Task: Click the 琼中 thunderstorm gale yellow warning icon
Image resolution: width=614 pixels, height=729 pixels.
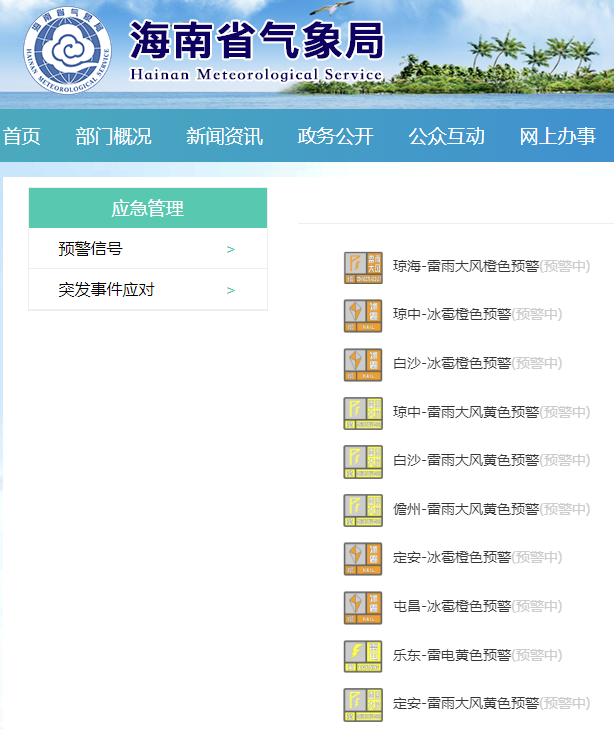Action: (363, 413)
